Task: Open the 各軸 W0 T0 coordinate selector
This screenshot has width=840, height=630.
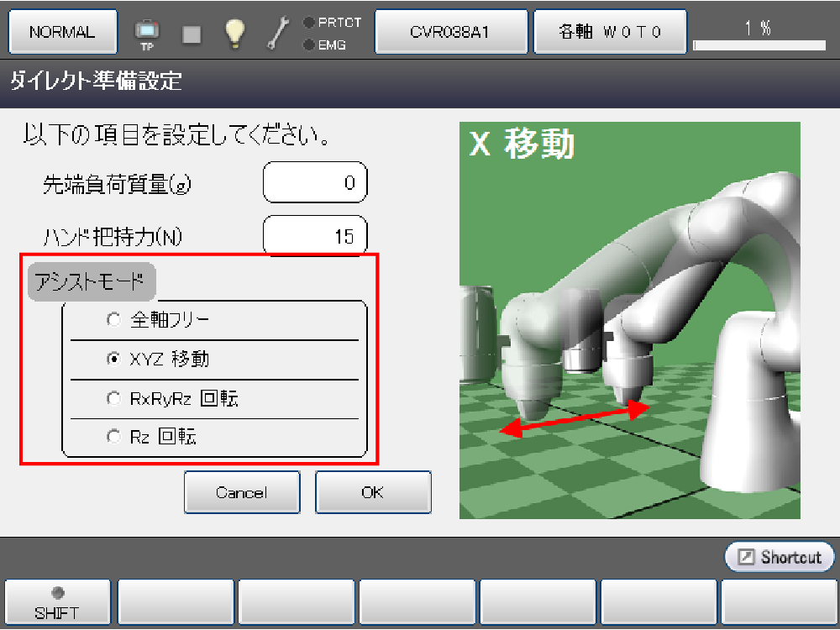Action: 611,32
